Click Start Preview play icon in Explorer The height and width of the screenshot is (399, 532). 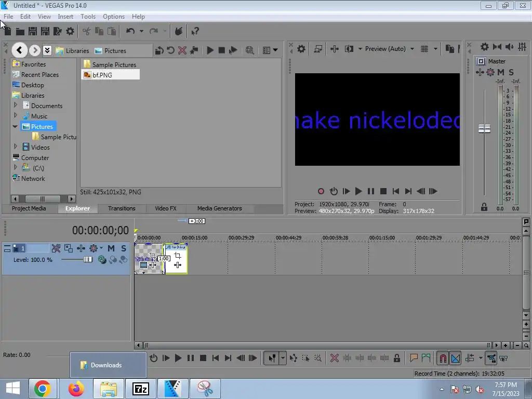point(210,50)
